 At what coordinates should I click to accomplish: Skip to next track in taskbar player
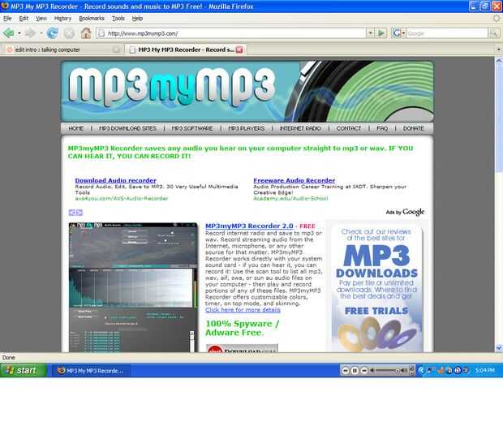pyautogui.click(x=364, y=371)
